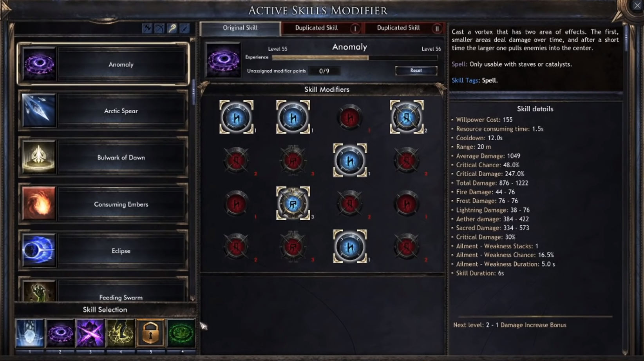Switch to the Original Skill tab
Viewport: 644px width, 361px height.
[240, 28]
